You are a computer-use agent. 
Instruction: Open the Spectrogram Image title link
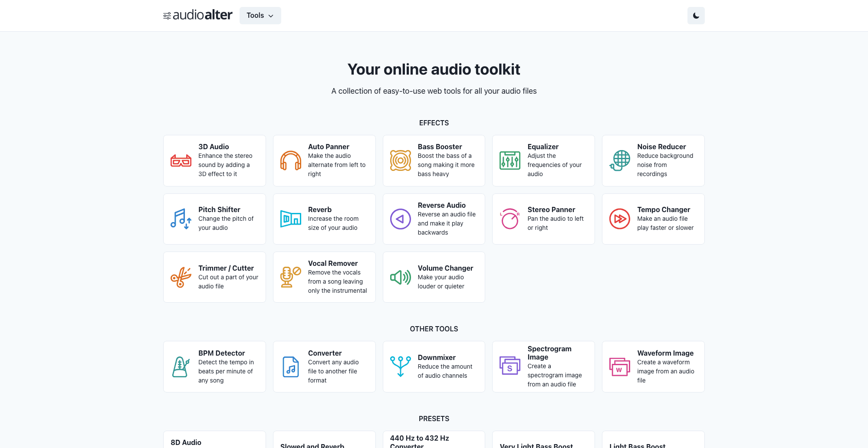549,353
